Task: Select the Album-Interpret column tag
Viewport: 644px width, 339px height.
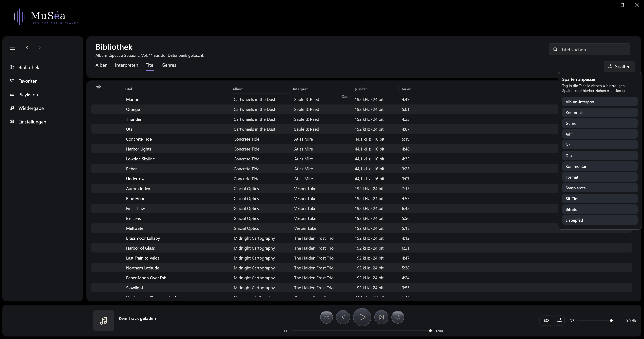Action: point(600,102)
